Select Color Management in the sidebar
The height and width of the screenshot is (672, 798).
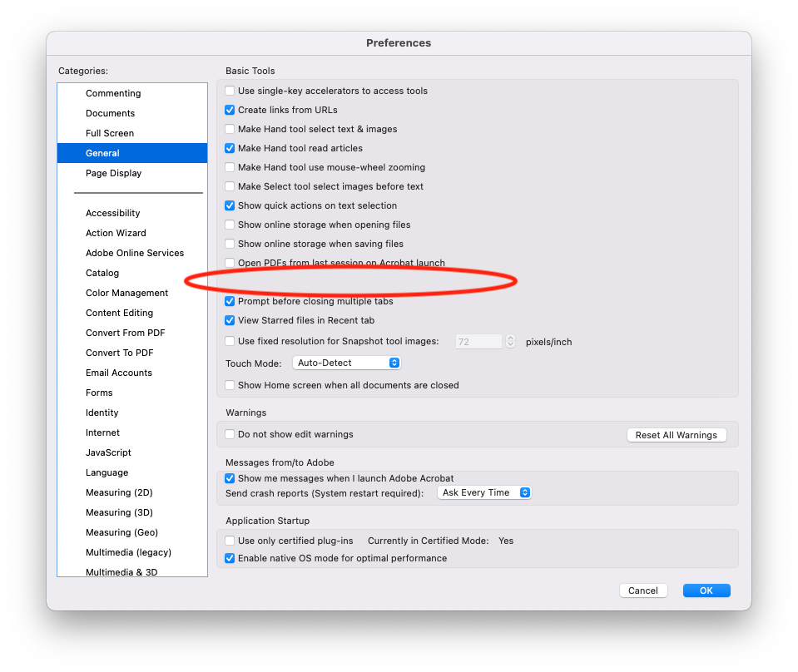[126, 293]
